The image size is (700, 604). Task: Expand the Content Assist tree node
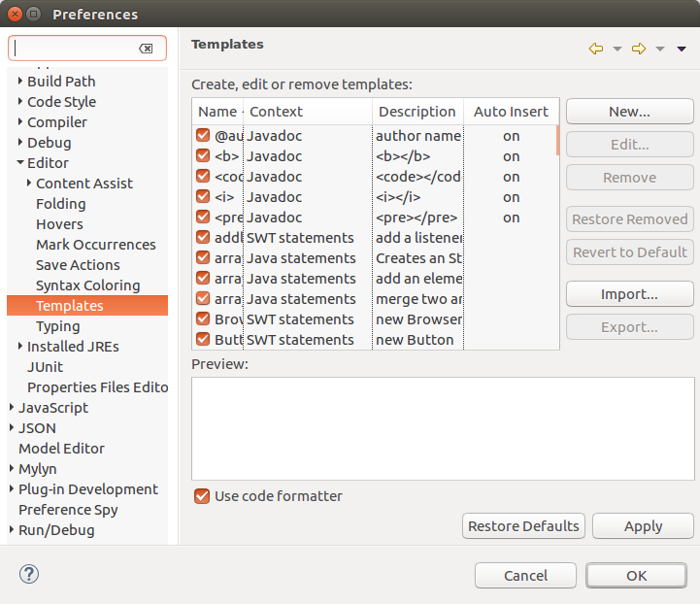click(x=29, y=183)
